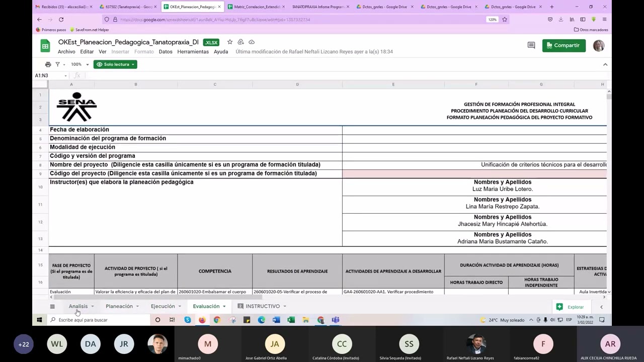Click the name box showing A1:N3
644x362 pixels.
pyautogui.click(x=48, y=75)
